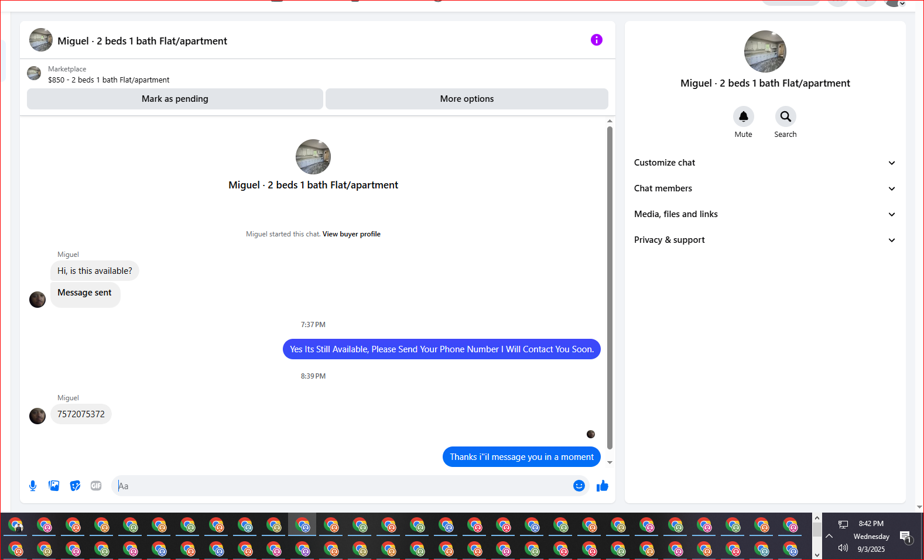The width and height of the screenshot is (924, 560).
Task: Open More options for the listing
Action: pos(467,99)
